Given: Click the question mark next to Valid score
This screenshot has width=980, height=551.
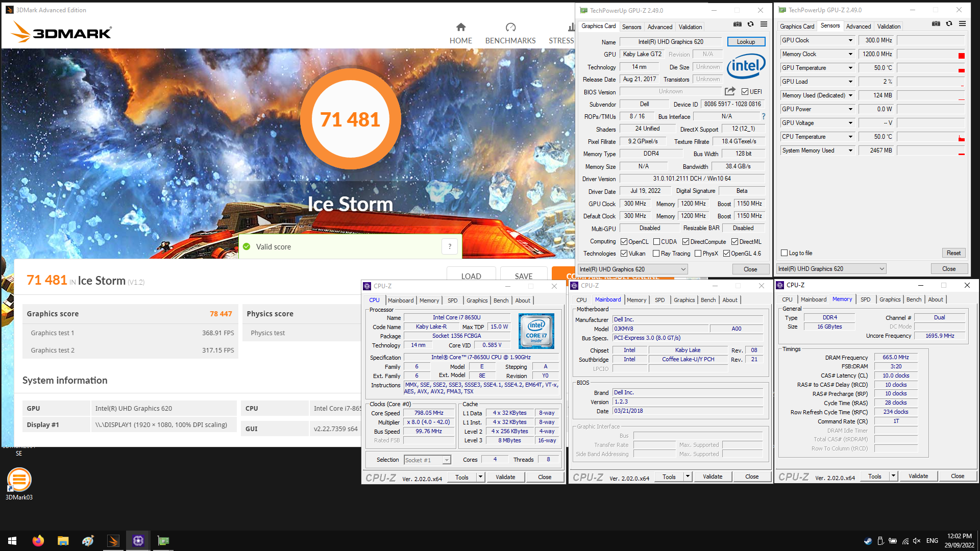Looking at the screenshot, I should [450, 246].
